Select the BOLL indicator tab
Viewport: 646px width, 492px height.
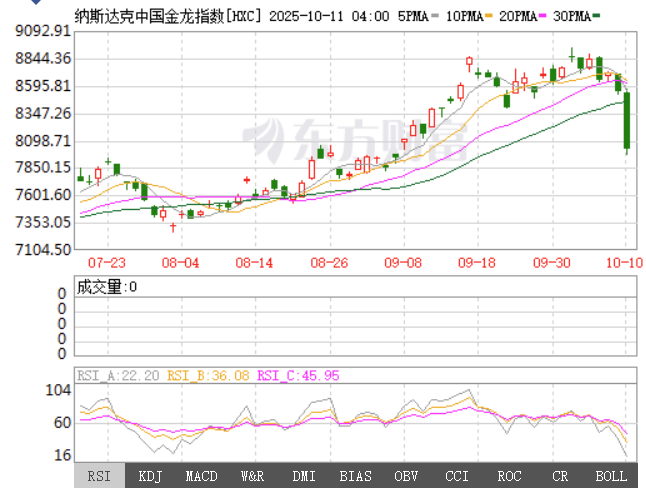pos(611,476)
